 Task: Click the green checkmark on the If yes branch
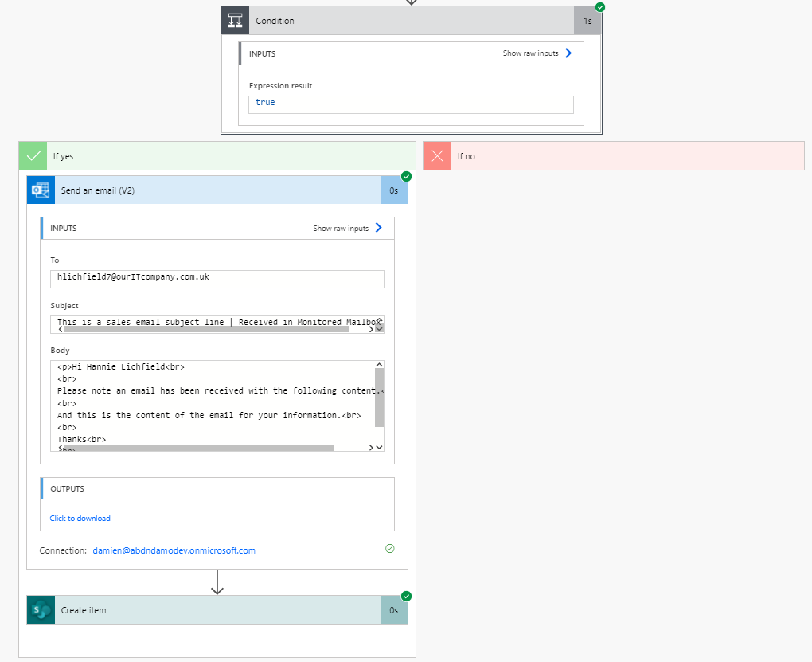click(32, 155)
